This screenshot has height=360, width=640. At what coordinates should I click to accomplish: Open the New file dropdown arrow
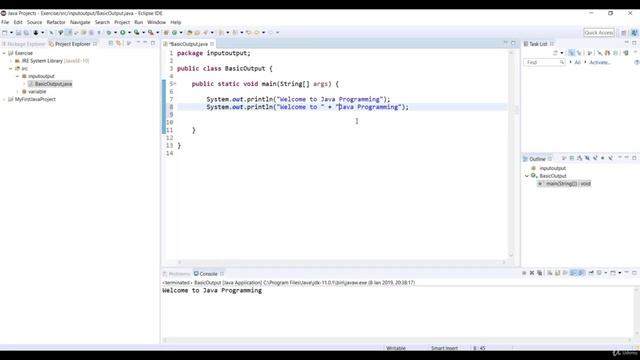[11, 33]
